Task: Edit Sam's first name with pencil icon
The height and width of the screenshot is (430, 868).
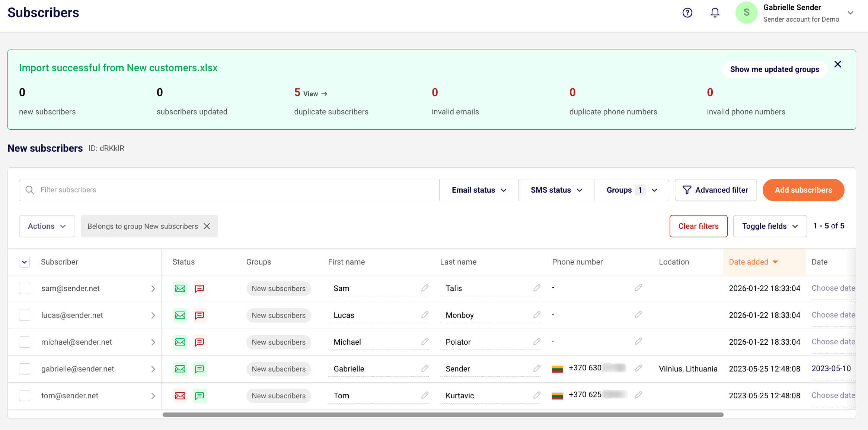Action: 425,288
